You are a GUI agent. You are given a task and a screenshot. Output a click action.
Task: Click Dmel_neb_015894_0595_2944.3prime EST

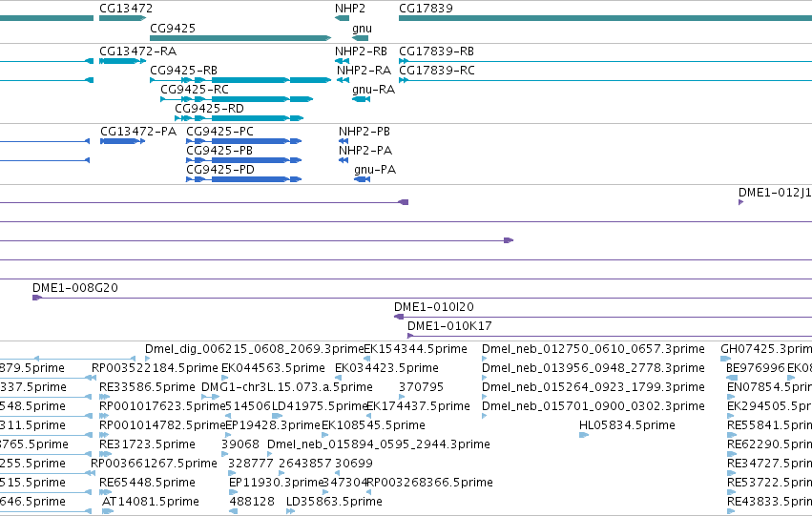coord(379,444)
